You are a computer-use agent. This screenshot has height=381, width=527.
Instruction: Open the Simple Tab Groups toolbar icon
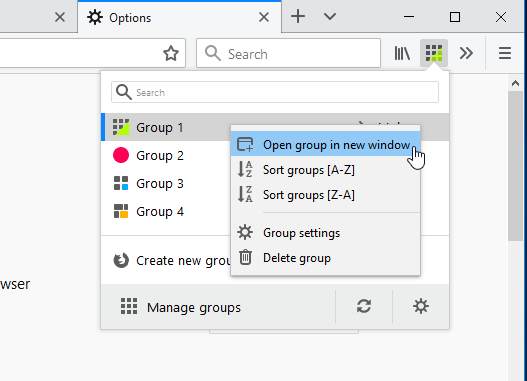pos(434,53)
